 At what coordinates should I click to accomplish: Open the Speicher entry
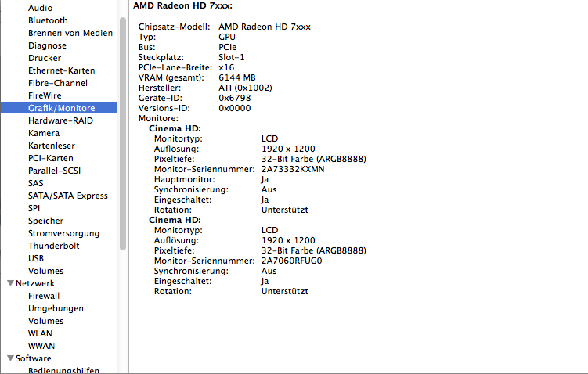point(45,221)
